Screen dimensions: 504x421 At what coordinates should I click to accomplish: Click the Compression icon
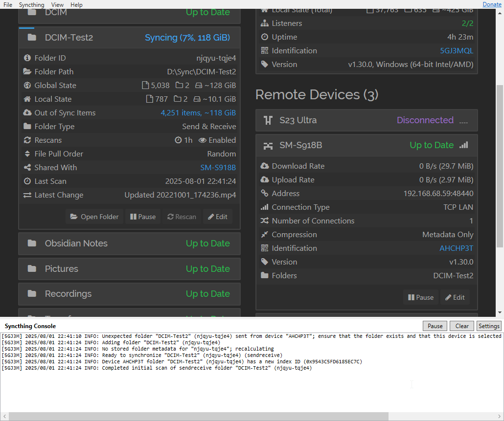coord(265,234)
